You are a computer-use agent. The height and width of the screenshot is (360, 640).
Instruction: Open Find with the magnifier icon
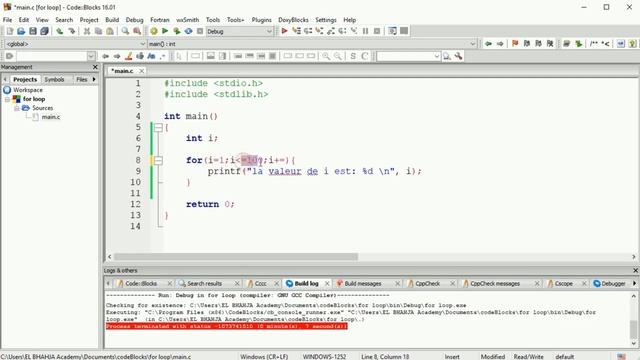pos(125,31)
